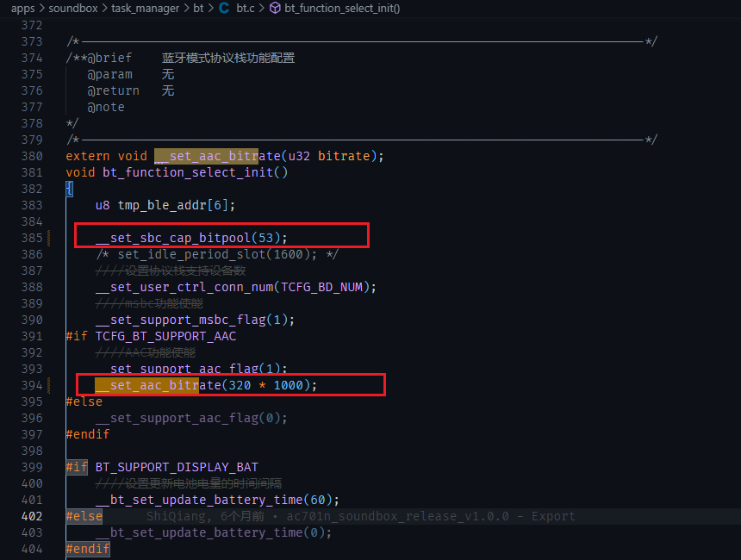The image size is (741, 560).
Task: Click the __set_support_aac_flag(0) line
Action: 191,418
